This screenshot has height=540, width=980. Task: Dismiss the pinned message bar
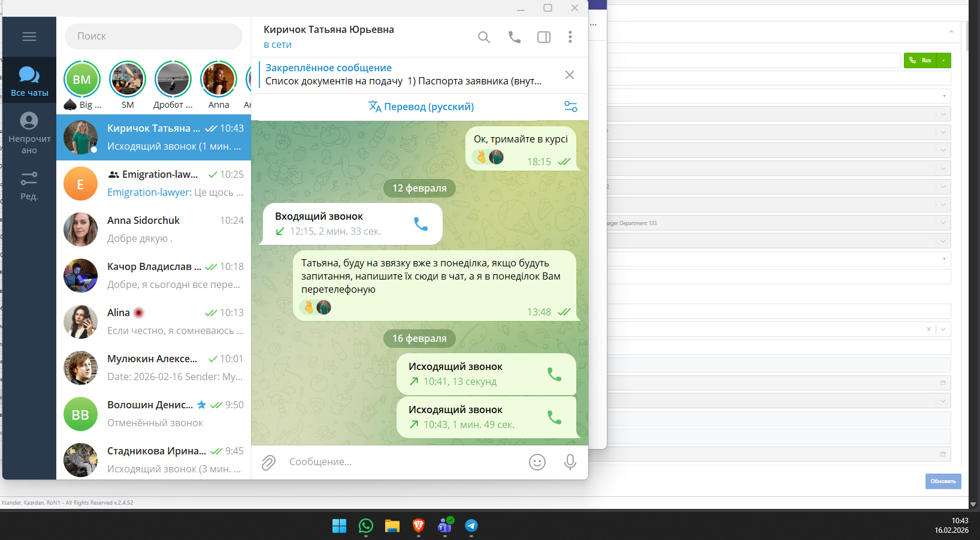570,75
